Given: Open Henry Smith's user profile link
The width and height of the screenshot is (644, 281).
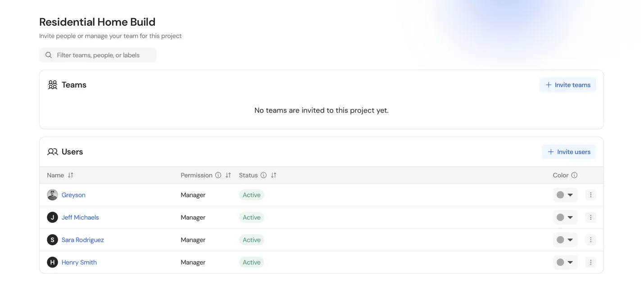Looking at the screenshot, I should coord(79,262).
